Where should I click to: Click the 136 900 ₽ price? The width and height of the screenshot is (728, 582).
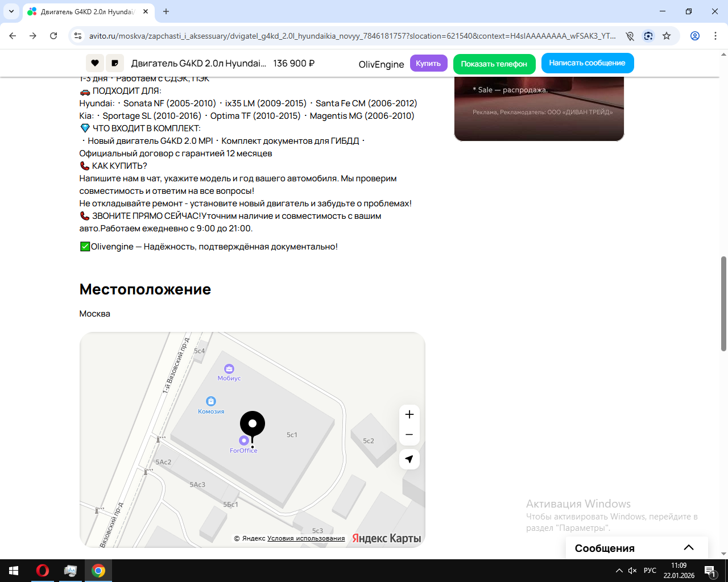tap(294, 63)
